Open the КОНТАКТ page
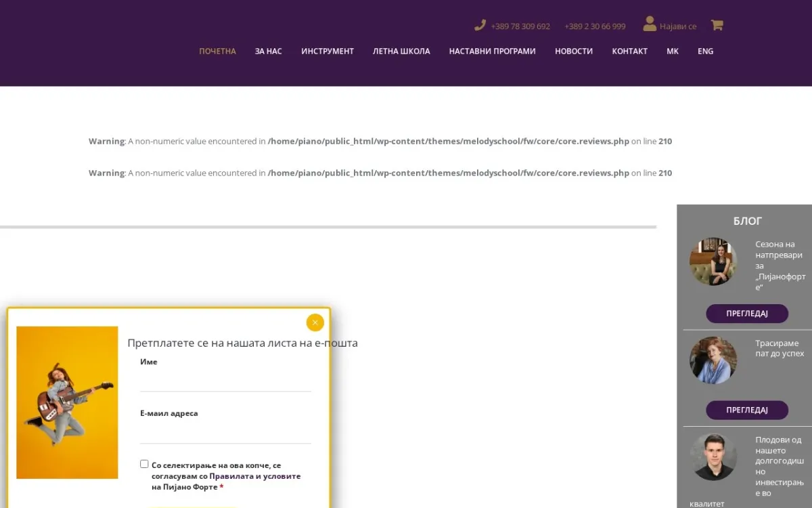The height and width of the screenshot is (508, 812). click(x=630, y=51)
